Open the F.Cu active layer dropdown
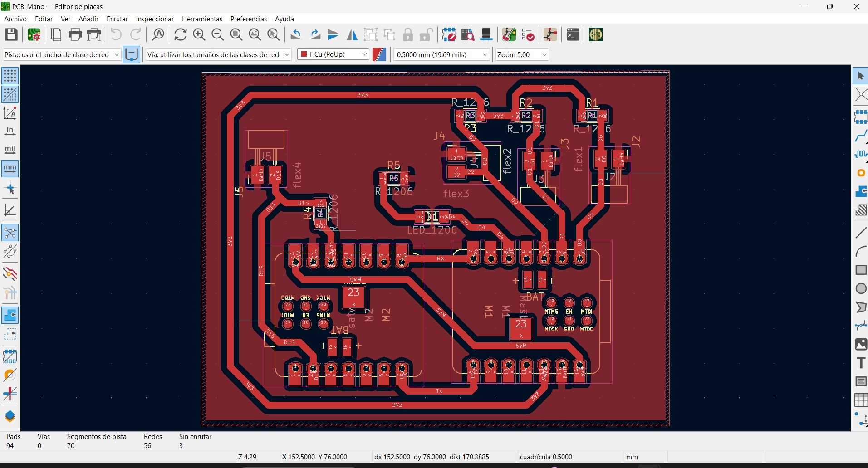 click(333, 54)
